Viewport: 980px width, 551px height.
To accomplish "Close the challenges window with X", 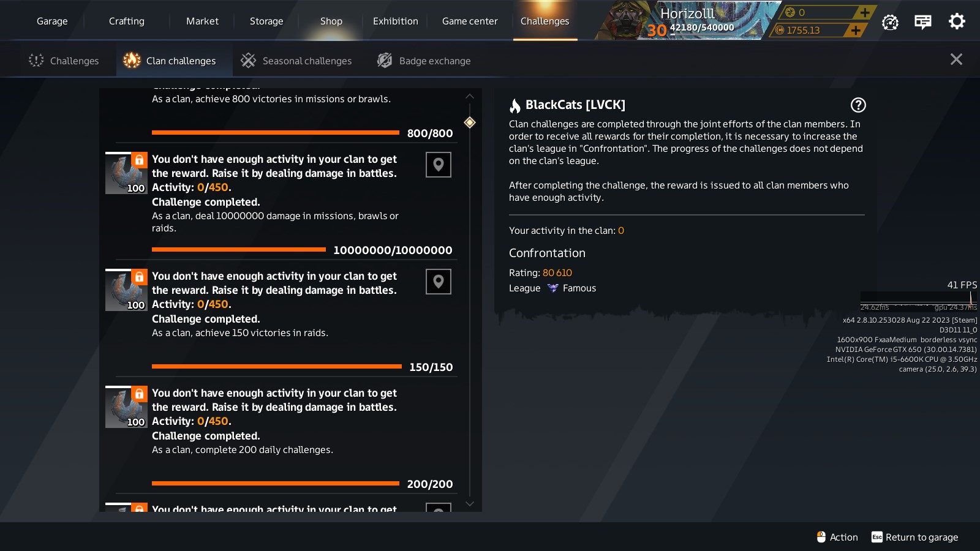I will tap(956, 59).
